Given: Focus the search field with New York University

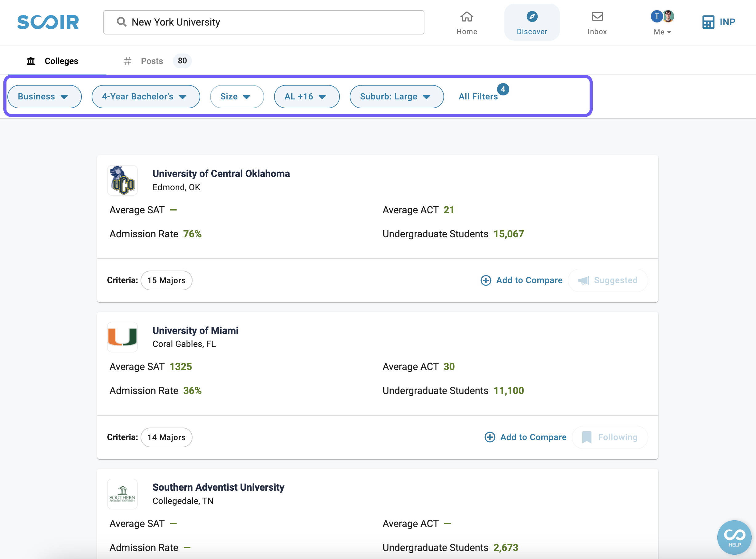Looking at the screenshot, I should coord(264,22).
